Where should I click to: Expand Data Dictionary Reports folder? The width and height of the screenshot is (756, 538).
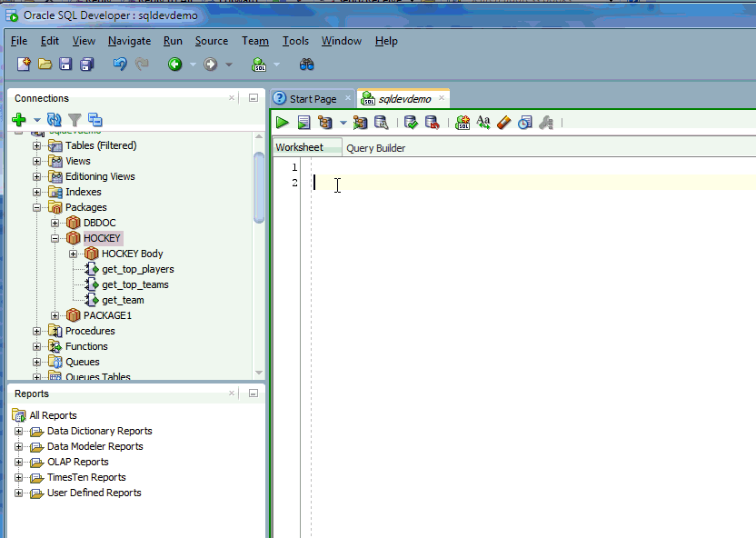coord(18,431)
